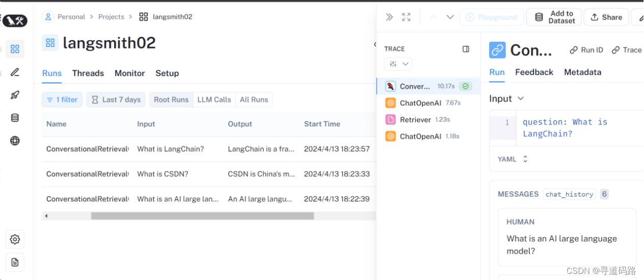Click the LangSmith logo icon
Screen dimensions: 644x280
point(15,21)
